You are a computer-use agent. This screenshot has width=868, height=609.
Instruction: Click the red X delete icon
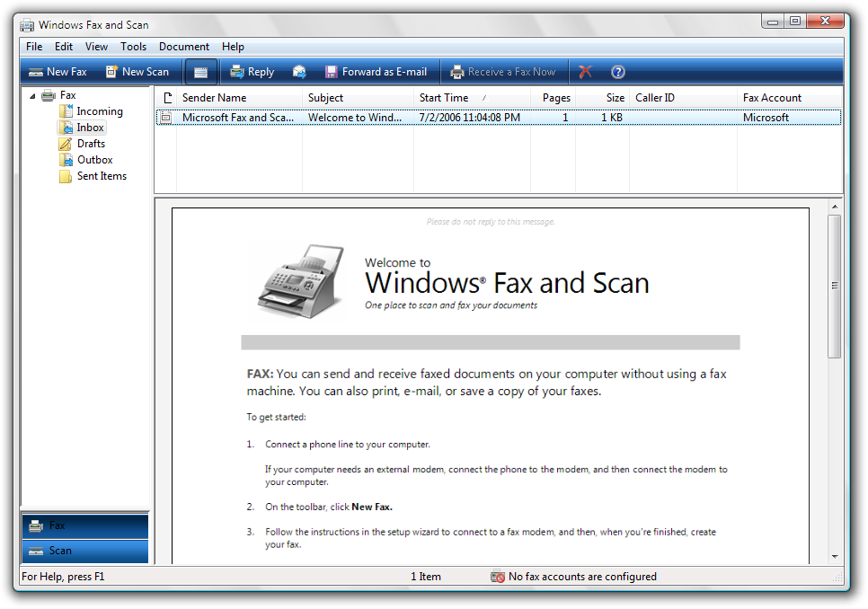pos(585,72)
